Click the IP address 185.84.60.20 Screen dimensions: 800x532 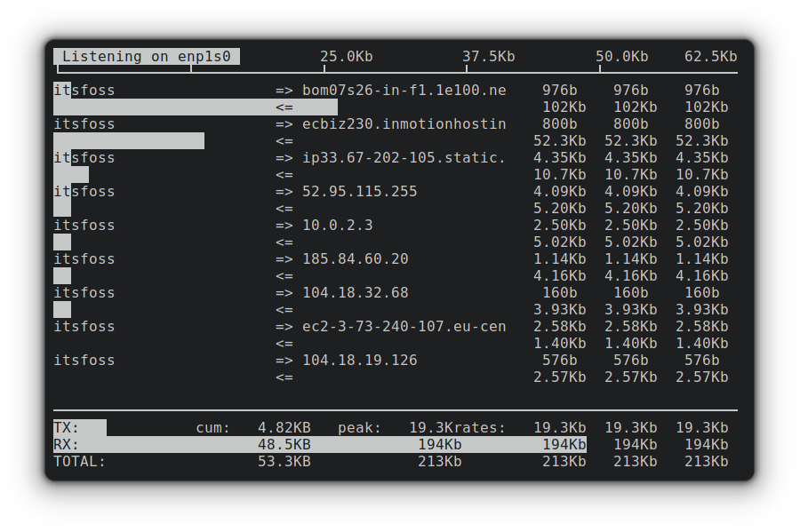click(355, 259)
